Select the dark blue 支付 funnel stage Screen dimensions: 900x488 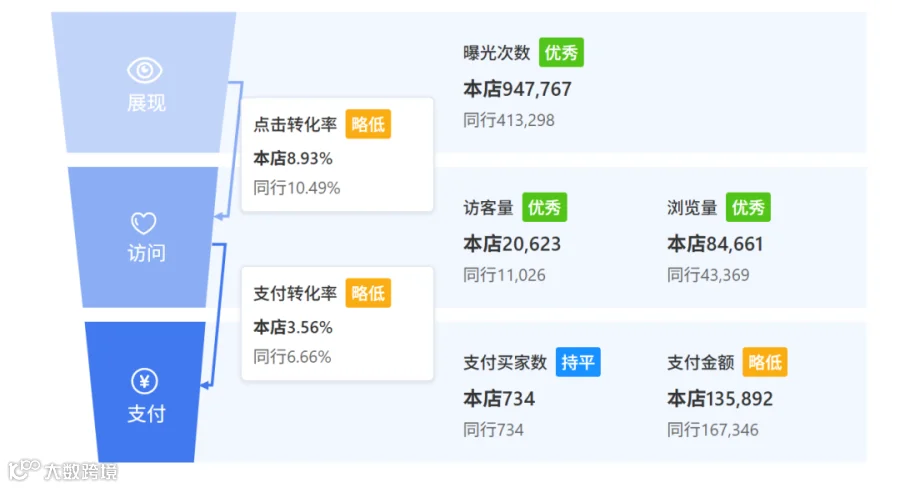(x=145, y=392)
